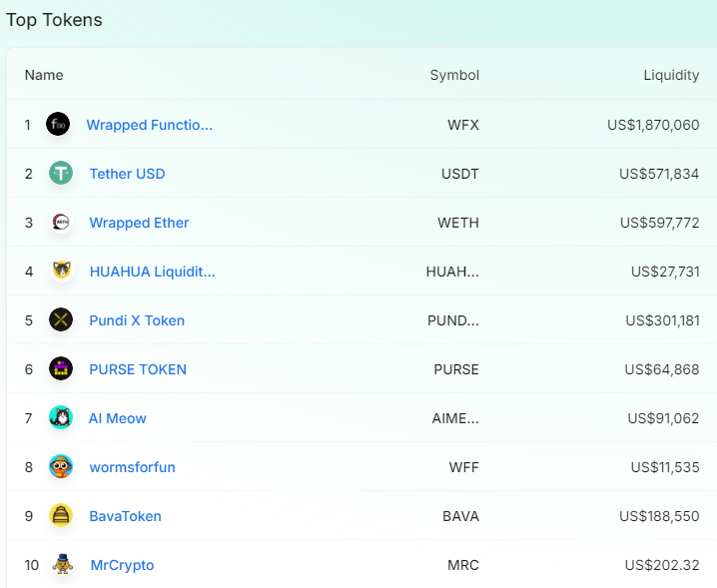Click liquidity value US$188,550
The width and height of the screenshot is (717, 588).
click(x=659, y=516)
